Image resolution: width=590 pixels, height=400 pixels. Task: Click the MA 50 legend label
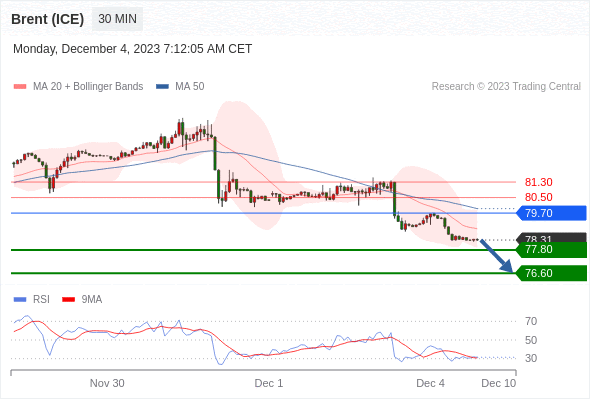pos(190,87)
